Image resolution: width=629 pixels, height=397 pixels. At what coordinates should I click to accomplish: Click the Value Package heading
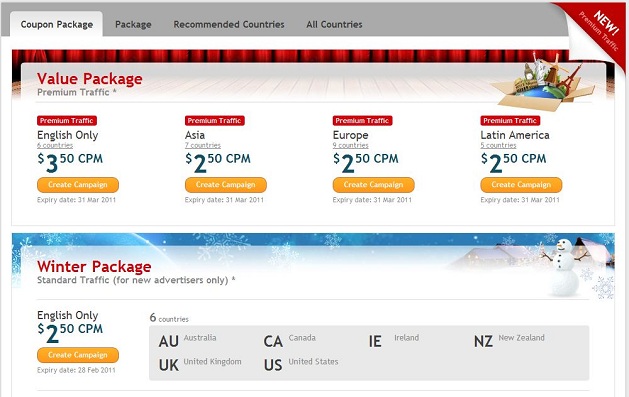(x=89, y=79)
